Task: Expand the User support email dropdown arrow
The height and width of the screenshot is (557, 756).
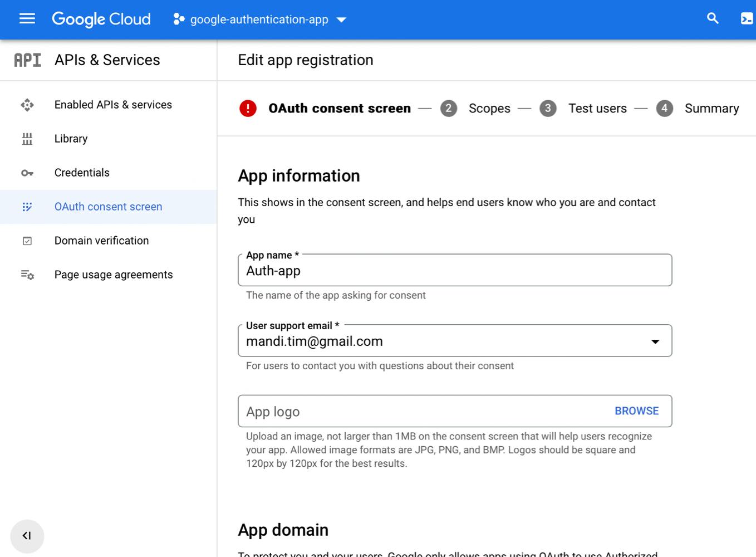Action: pos(655,341)
